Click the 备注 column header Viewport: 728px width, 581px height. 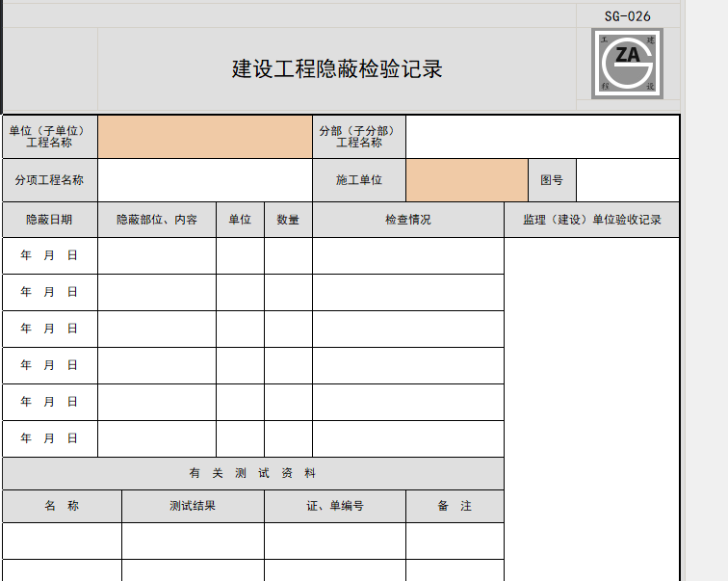click(455, 506)
